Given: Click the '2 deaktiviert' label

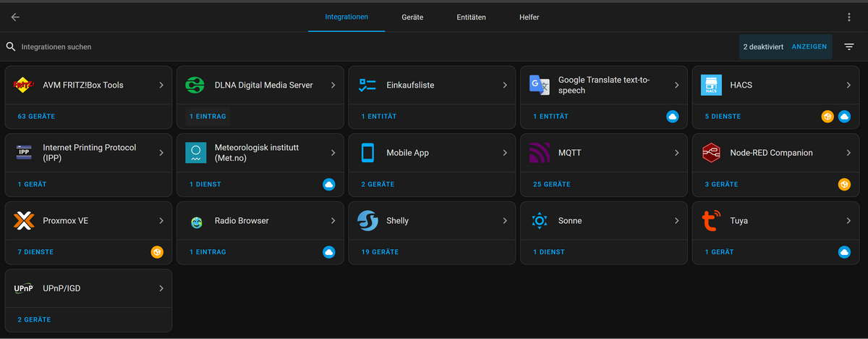Looking at the screenshot, I should click(764, 46).
